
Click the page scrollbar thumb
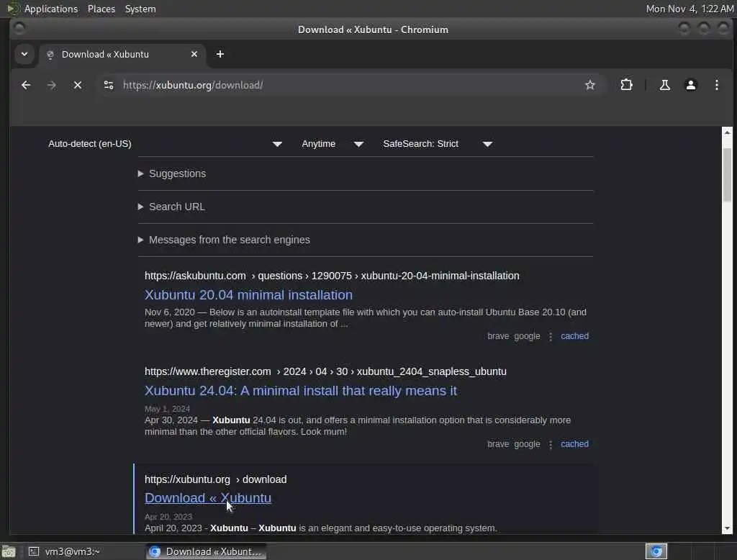coord(727,175)
